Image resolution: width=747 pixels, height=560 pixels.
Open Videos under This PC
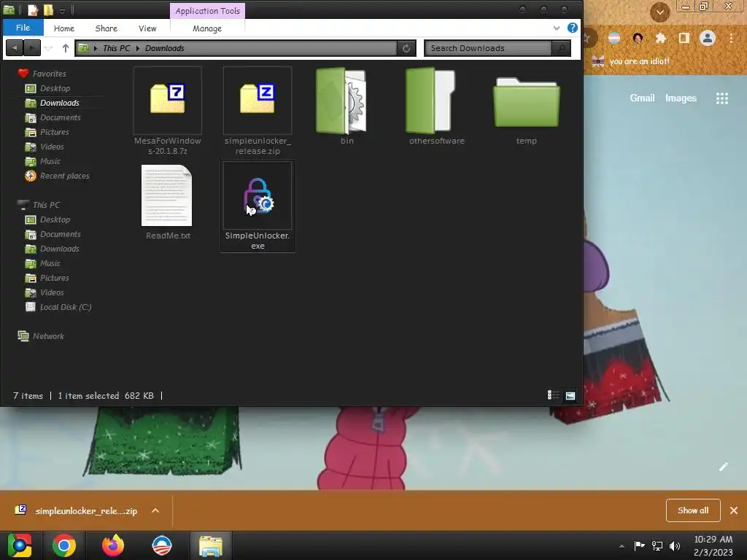(52, 293)
